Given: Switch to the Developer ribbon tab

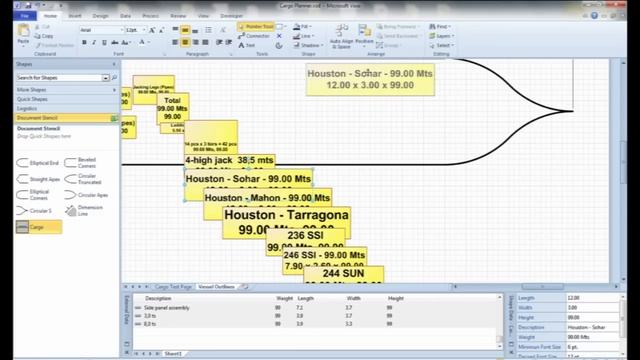Looking at the screenshot, I should (x=231, y=16).
